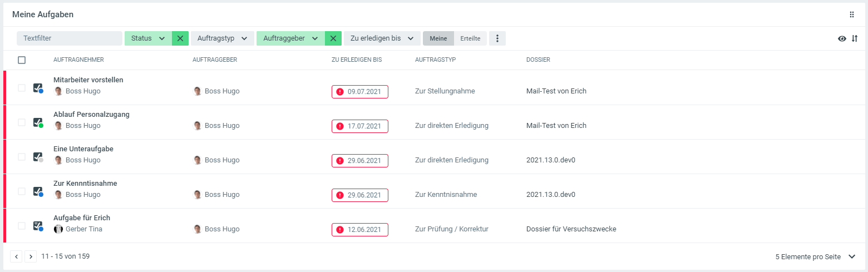Switch to the Erteilte tab
Image resolution: width=868 pixels, height=272 pixels.
pyautogui.click(x=470, y=38)
